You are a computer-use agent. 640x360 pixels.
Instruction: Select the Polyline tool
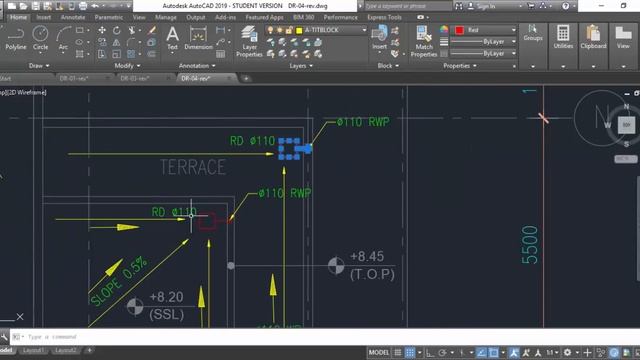tap(16, 38)
